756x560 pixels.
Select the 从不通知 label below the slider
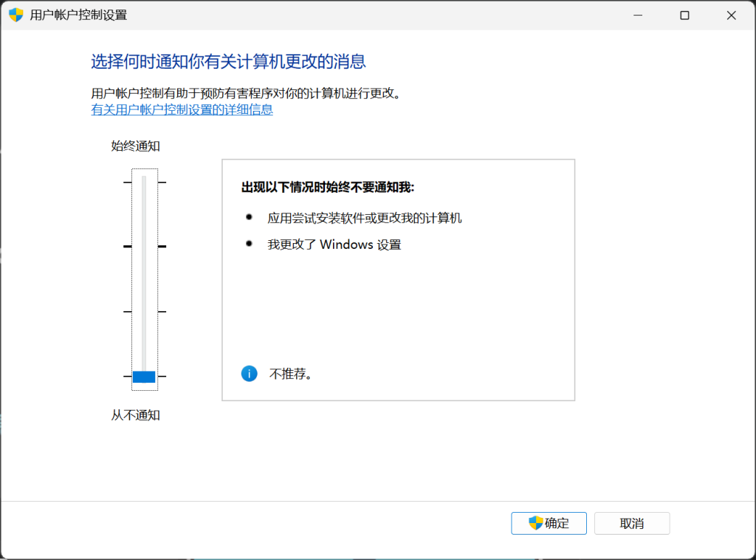point(135,414)
